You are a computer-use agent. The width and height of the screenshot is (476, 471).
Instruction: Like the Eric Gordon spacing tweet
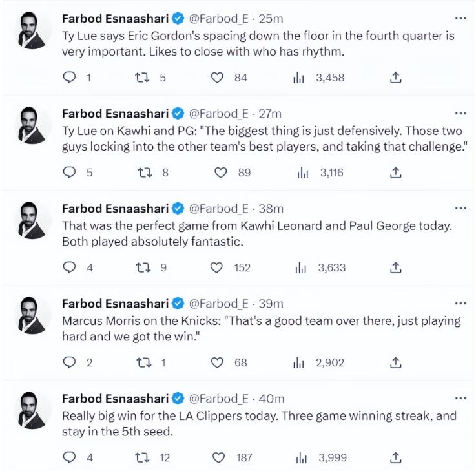[217, 78]
